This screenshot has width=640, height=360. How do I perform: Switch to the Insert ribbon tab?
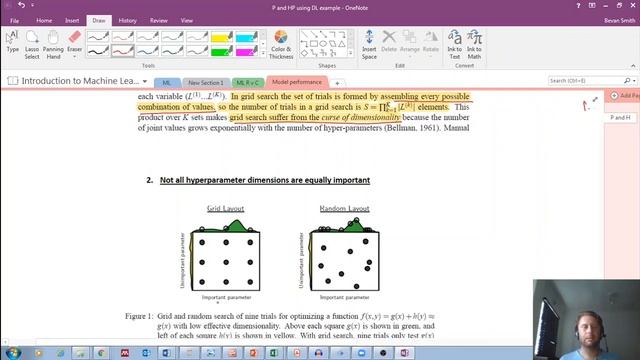tap(72, 20)
